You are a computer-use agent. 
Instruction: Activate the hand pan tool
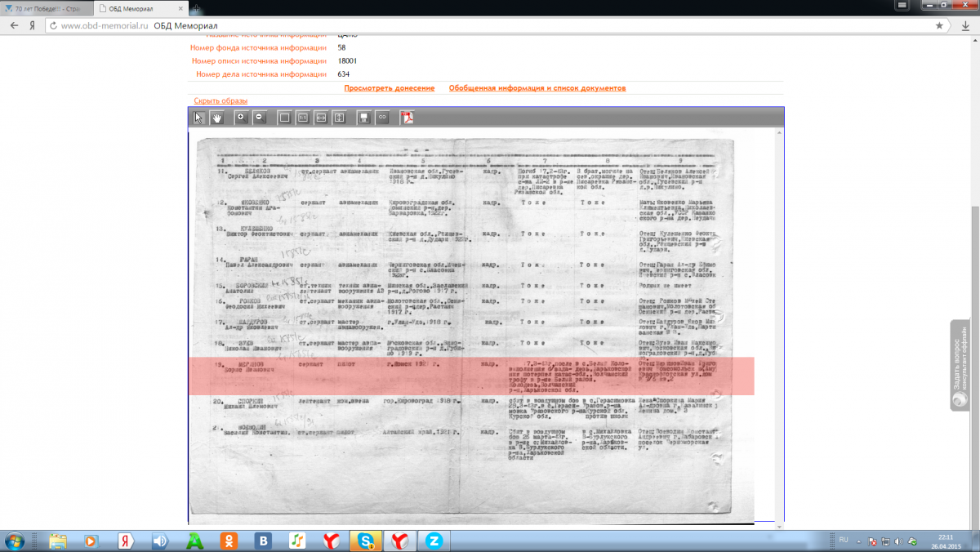pyautogui.click(x=217, y=118)
